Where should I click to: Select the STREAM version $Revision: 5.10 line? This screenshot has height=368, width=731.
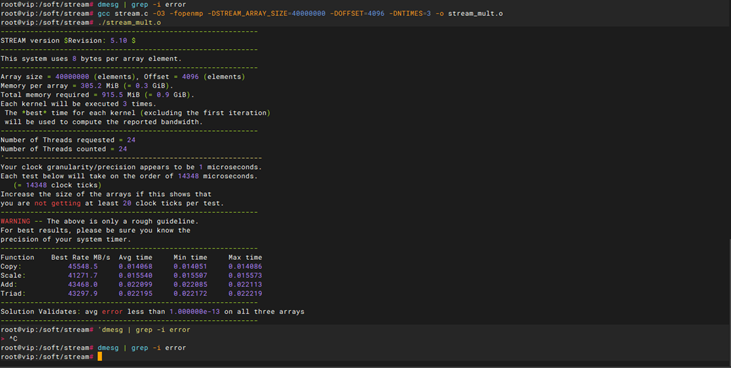click(68, 41)
